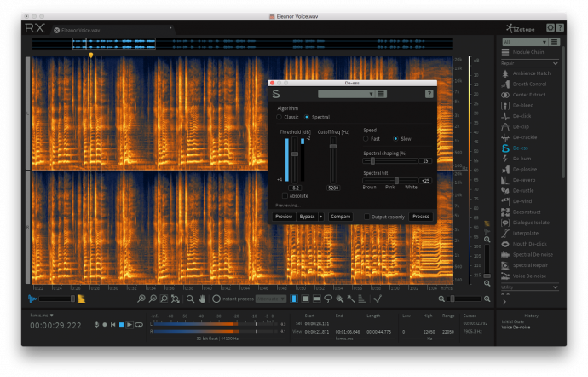This screenshot has height=377, width=588.
Task: Select the magic wand tool
Action: coord(351,299)
